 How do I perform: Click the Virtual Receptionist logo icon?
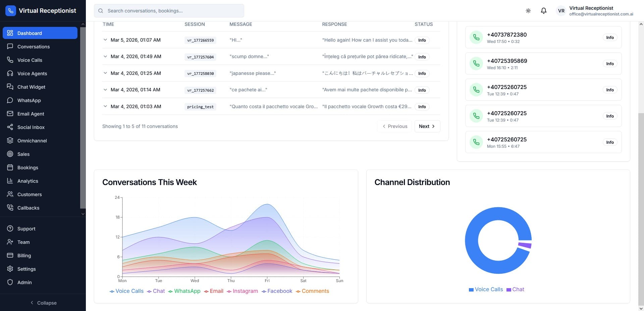11,11
